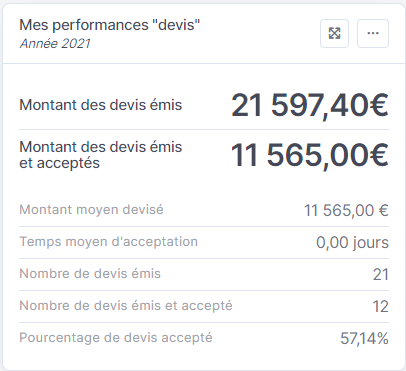
Task: Click the '0,00 jours' value
Action: click(x=352, y=243)
